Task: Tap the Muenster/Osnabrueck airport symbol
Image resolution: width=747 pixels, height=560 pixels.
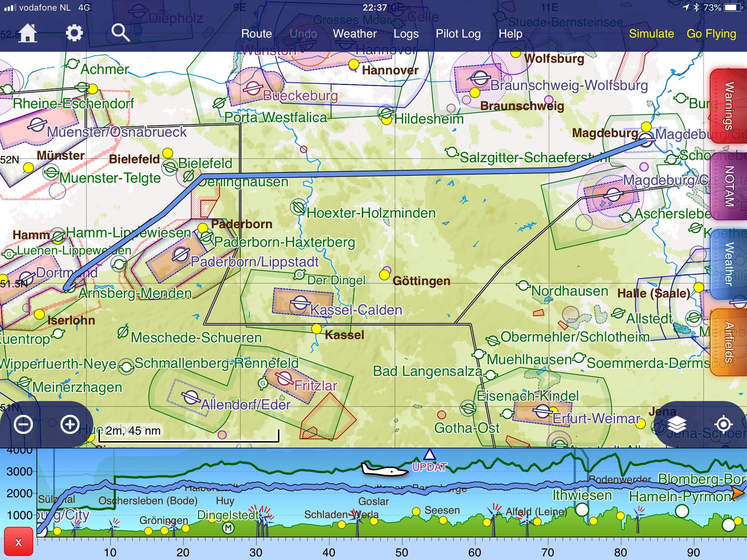Action: (x=37, y=125)
